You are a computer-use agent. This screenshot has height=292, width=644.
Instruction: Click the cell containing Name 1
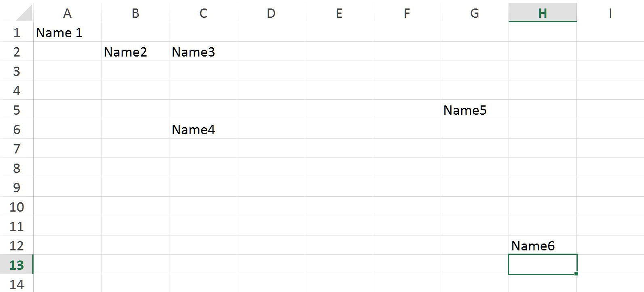point(67,32)
